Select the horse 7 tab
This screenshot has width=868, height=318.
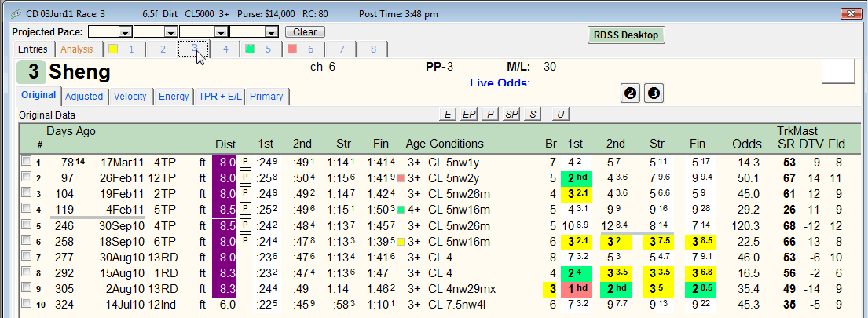[342, 49]
